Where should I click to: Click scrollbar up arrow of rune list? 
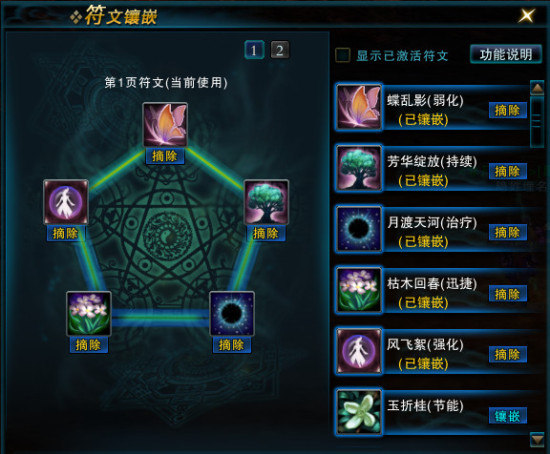click(537, 88)
